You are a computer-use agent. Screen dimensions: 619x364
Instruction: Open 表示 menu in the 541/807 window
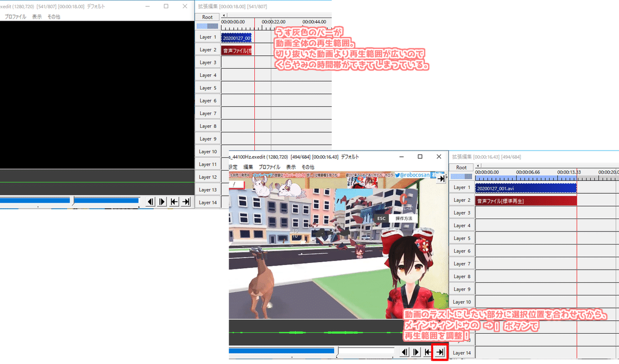pyautogui.click(x=37, y=17)
